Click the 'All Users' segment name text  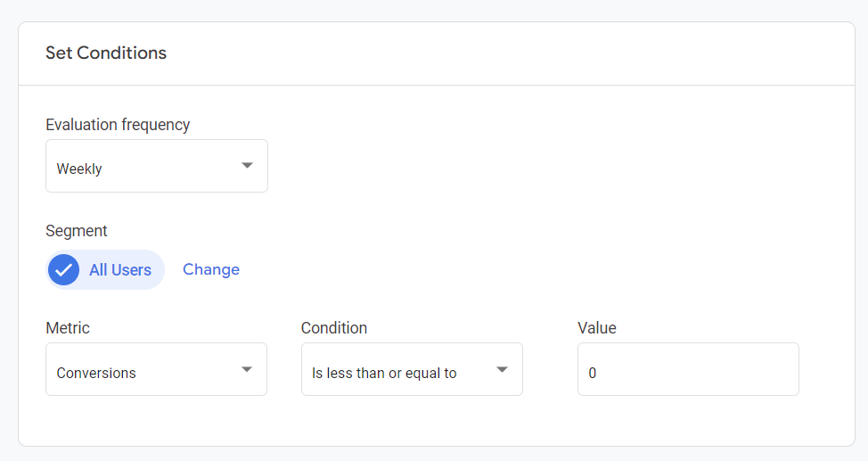[x=120, y=270]
